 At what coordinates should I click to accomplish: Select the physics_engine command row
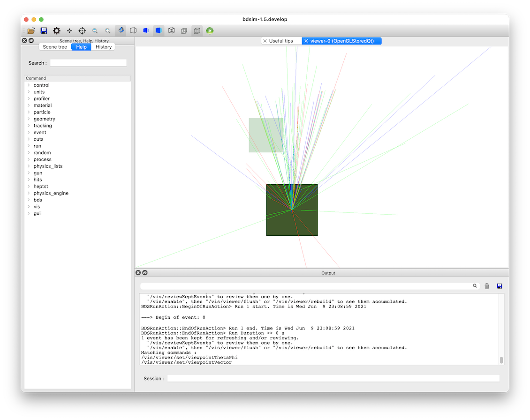click(77, 193)
